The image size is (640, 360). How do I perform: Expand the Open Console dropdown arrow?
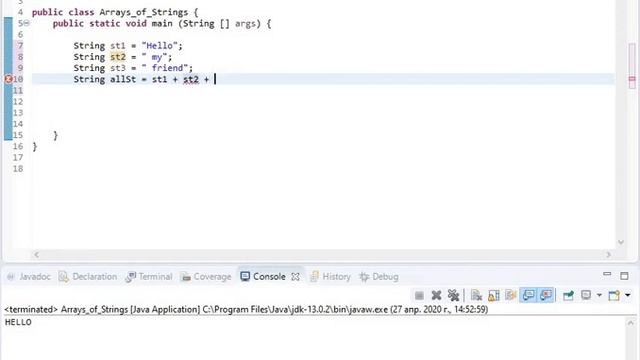tap(628, 295)
